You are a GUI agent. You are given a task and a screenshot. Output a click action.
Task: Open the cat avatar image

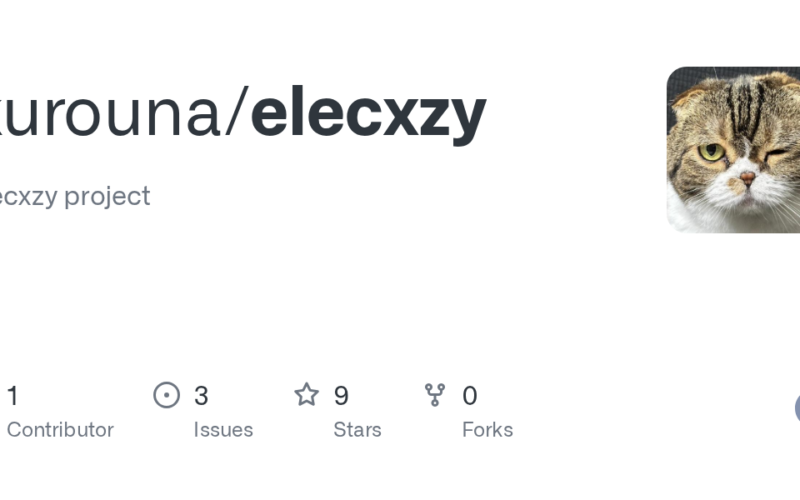pos(733,150)
